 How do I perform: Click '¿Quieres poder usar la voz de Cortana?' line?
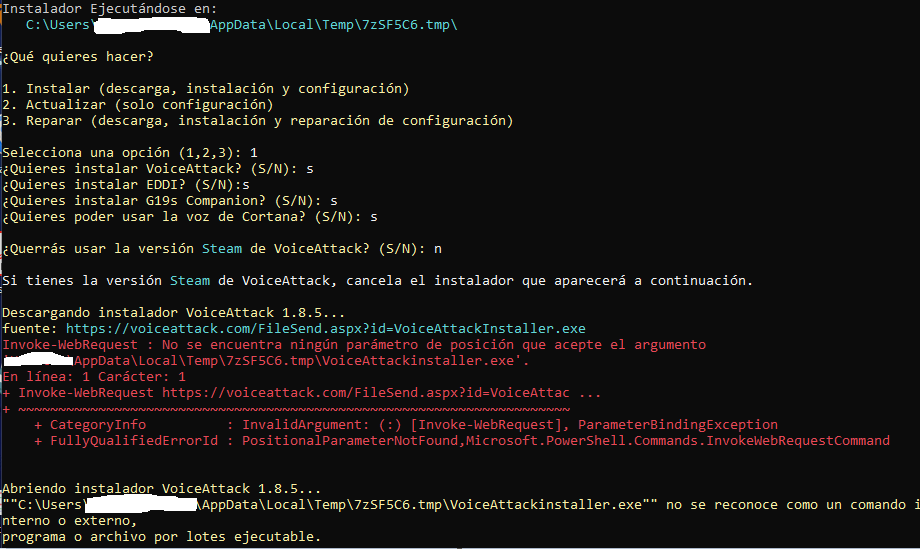190,217
